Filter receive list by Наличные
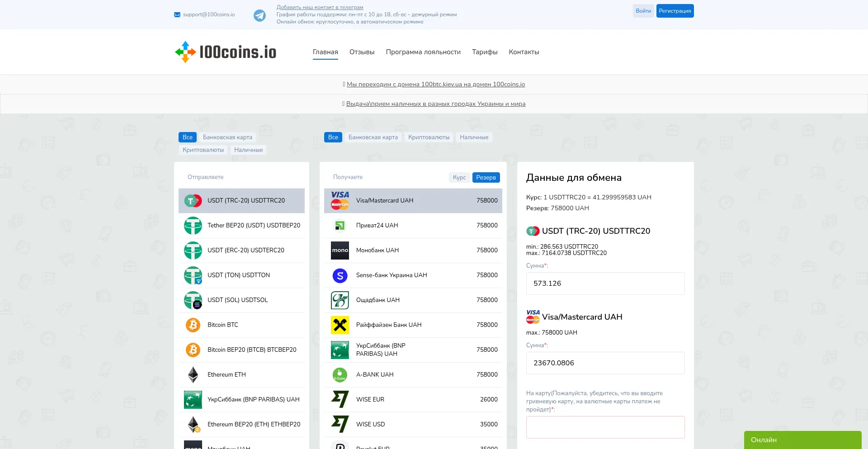868x449 pixels. point(474,137)
